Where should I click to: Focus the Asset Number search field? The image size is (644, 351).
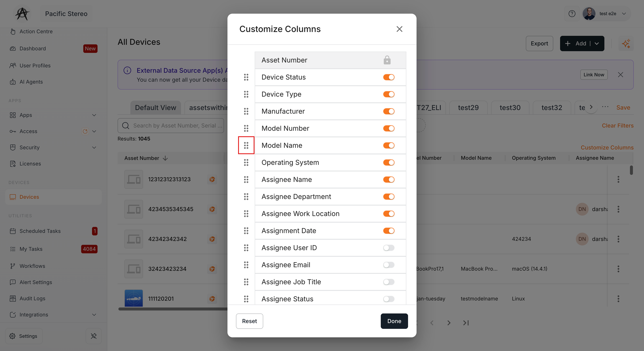click(x=171, y=126)
